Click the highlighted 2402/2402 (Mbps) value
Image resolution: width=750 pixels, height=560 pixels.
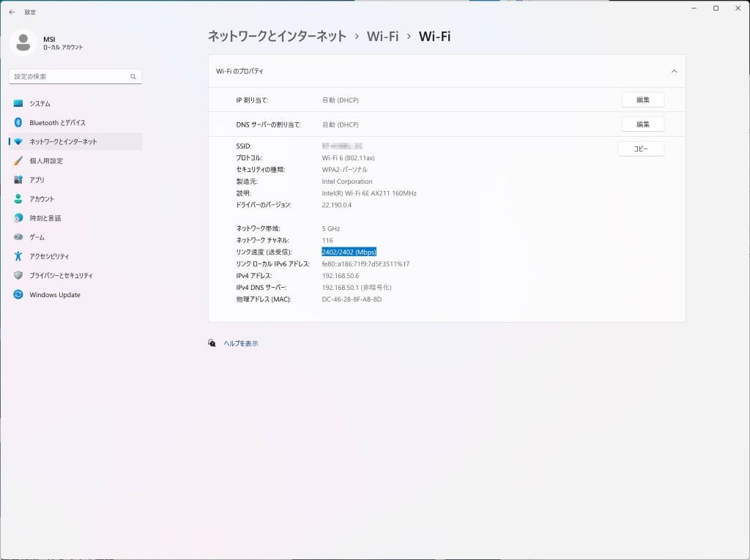click(349, 252)
